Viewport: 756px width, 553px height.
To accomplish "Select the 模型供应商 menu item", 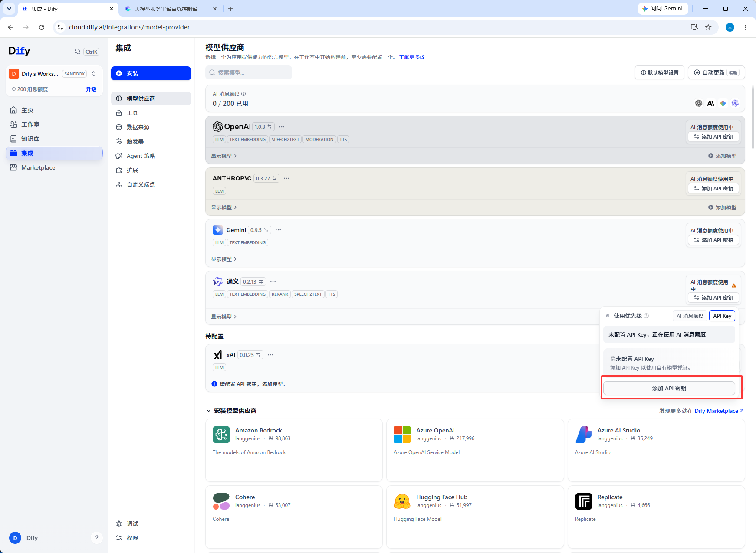I will click(151, 98).
